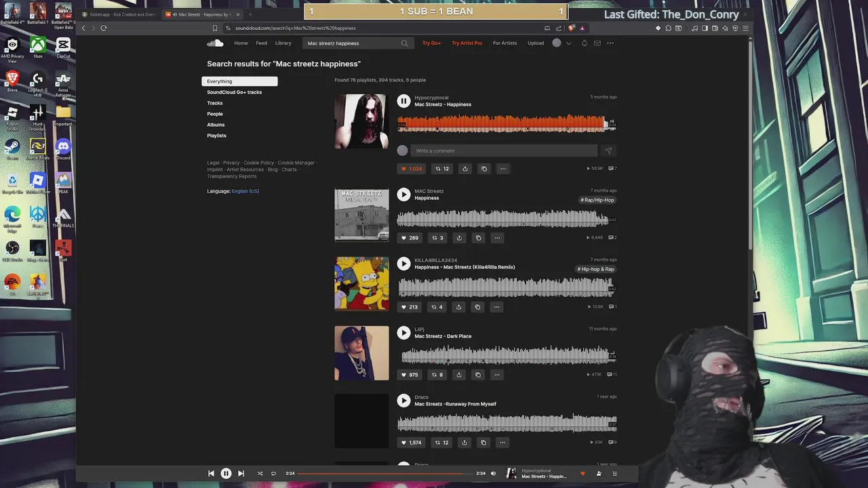Copy link of Hypocryptocal Happiness track
Screen dimensions: 868x488
[x=484, y=169]
